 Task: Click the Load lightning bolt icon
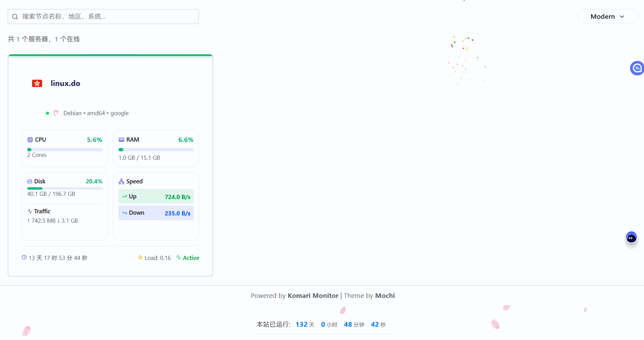coord(140,258)
